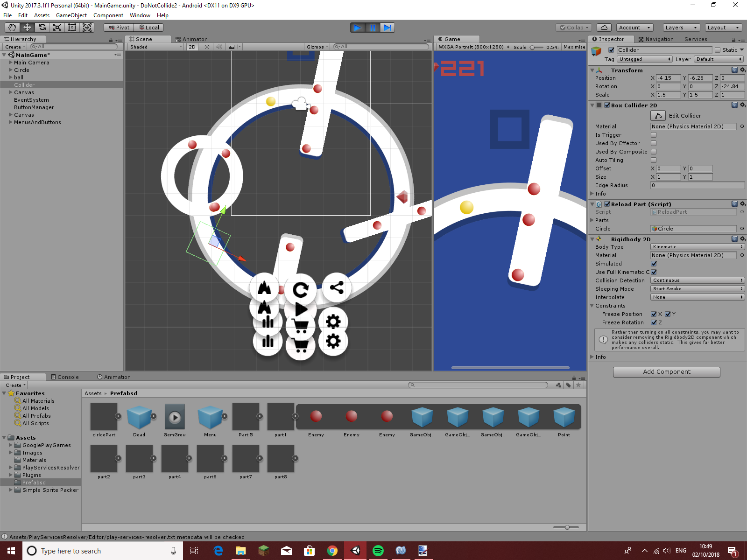Switch to the Navigation tab

point(656,39)
